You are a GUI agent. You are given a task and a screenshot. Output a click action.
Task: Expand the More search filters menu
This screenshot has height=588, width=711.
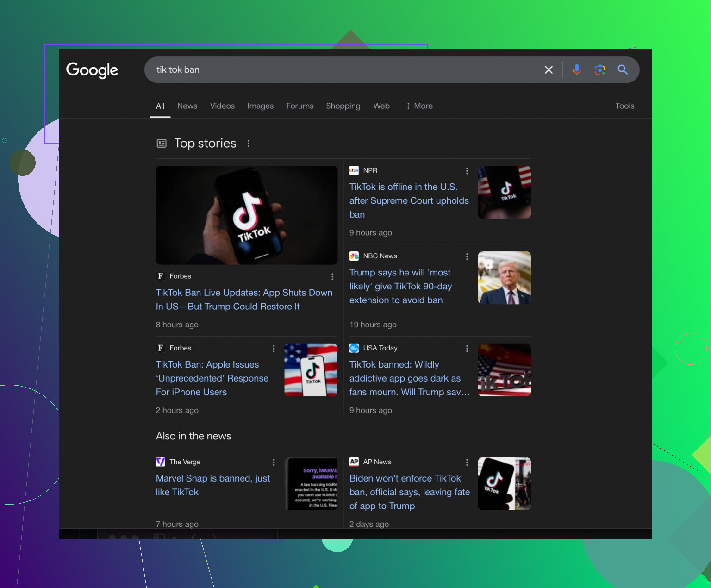click(419, 106)
